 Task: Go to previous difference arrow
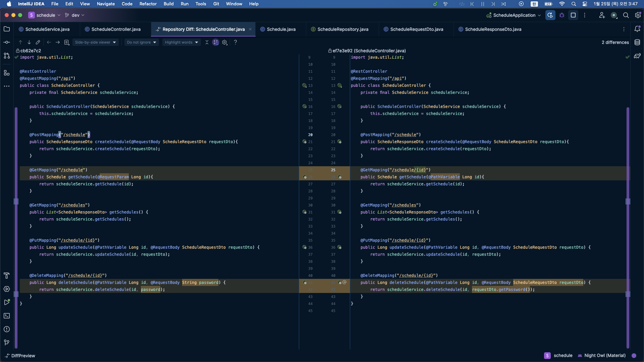(x=20, y=42)
